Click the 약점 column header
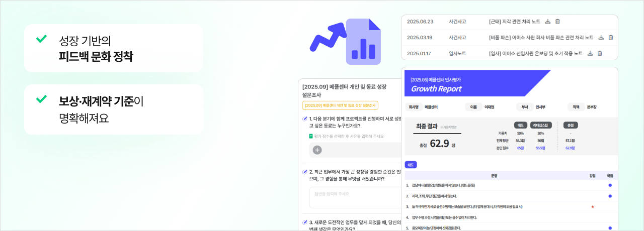This screenshot has width=644, height=231. pyautogui.click(x=610, y=176)
